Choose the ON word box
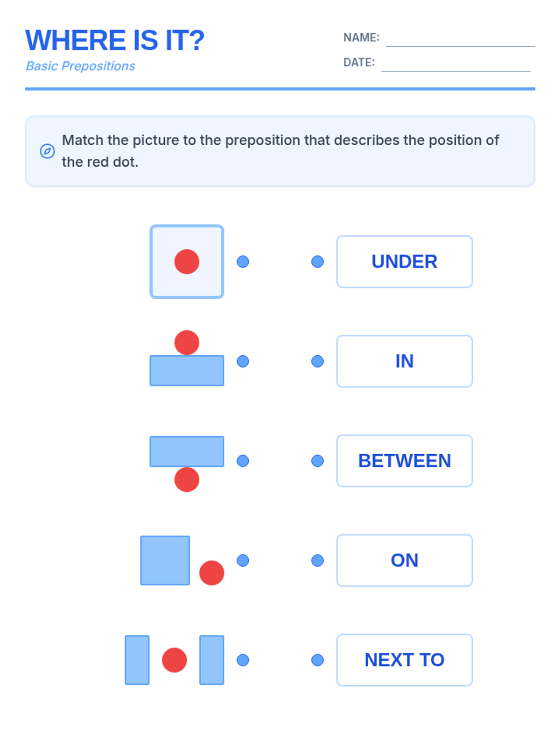The image size is (560, 747). click(x=405, y=560)
